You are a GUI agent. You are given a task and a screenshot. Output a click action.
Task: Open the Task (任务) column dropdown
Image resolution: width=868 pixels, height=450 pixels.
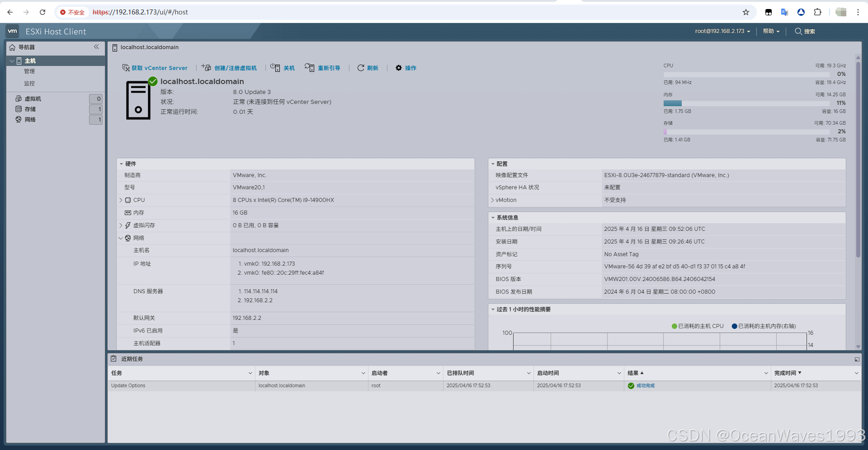point(250,373)
